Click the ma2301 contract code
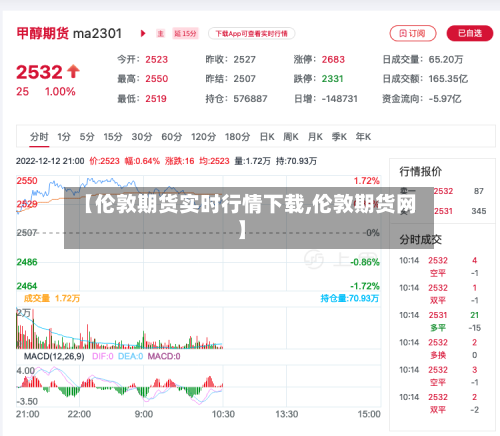Image resolution: width=500 pixels, height=436 pixels. coord(97,34)
